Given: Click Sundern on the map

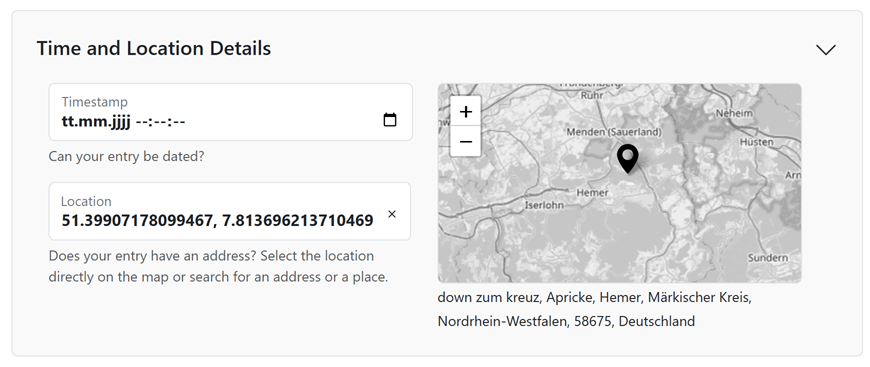Looking at the screenshot, I should click(x=768, y=258).
